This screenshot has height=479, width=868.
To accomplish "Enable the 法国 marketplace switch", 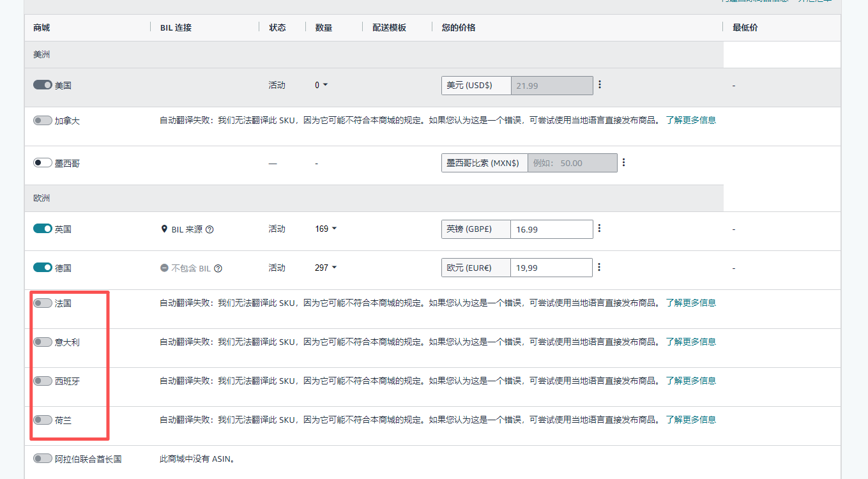I will click(x=43, y=303).
